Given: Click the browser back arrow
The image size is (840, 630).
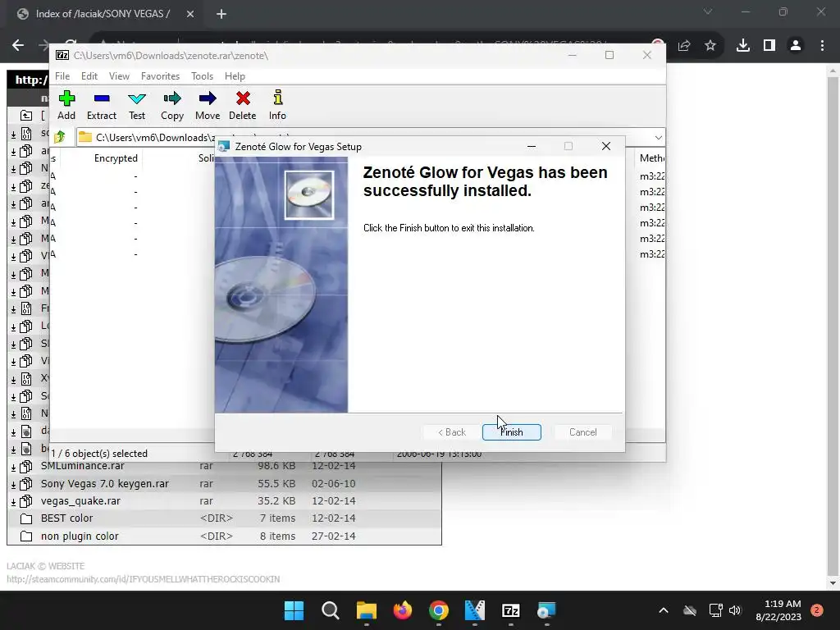Looking at the screenshot, I should [x=18, y=46].
